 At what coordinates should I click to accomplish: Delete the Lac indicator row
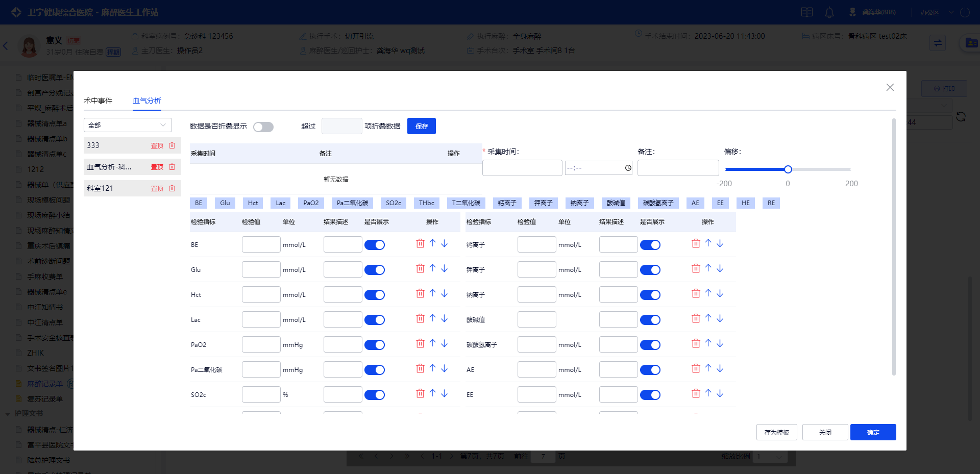click(x=420, y=318)
